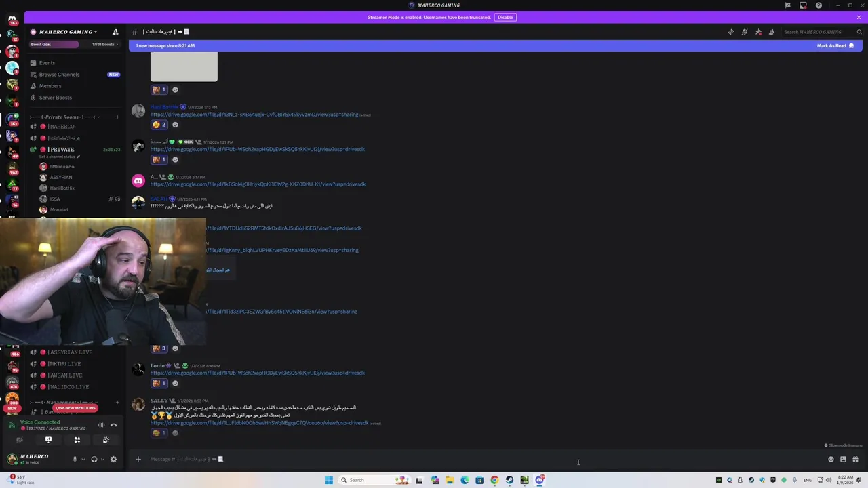
Task: Toggle reaction count 1 under Louie's message
Action: 159,383
